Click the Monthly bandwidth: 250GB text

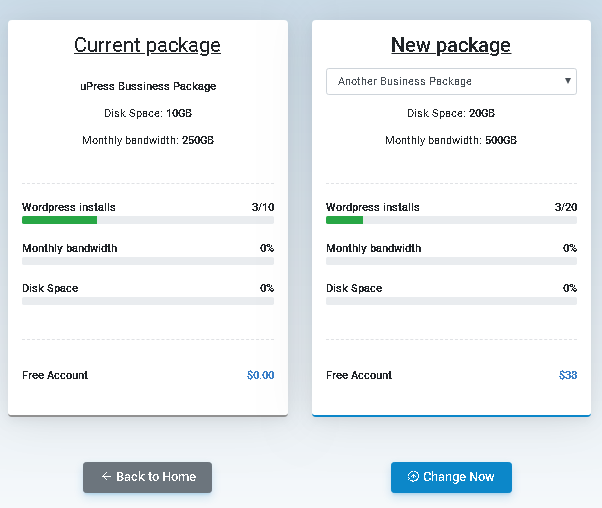(x=148, y=140)
